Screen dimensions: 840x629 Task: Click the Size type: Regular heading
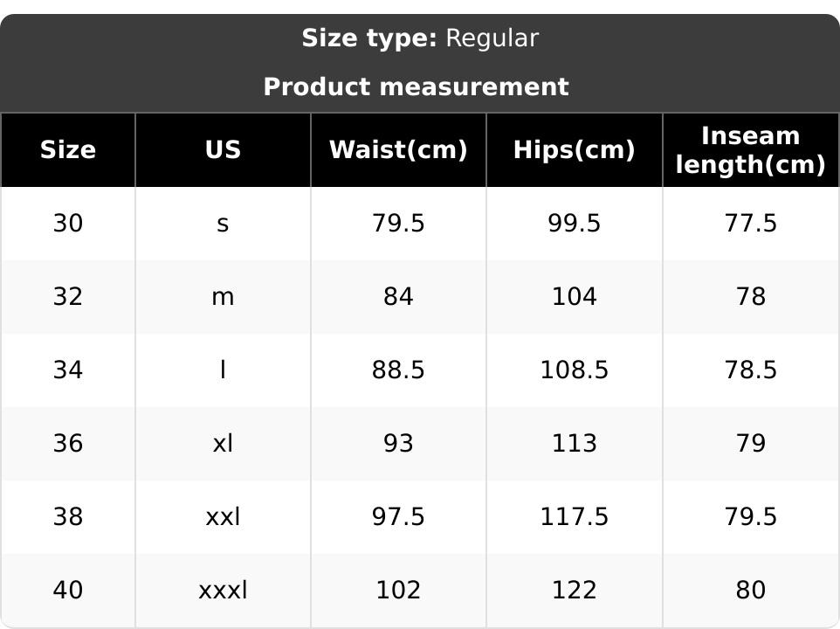(420, 38)
